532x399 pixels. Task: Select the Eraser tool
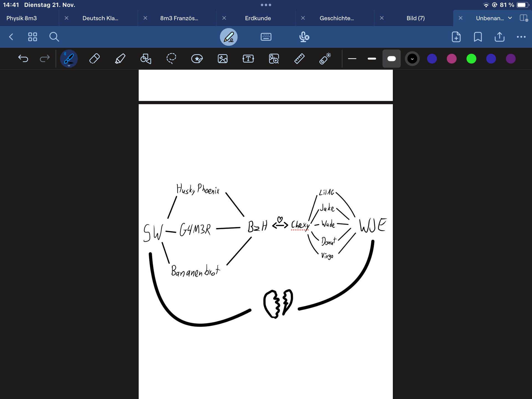94,59
